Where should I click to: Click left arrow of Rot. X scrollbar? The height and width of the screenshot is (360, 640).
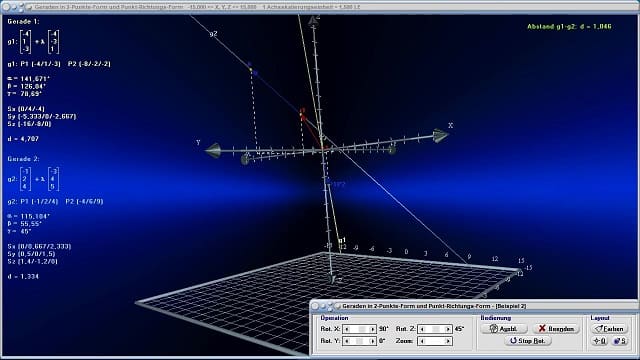pyautogui.click(x=347, y=329)
